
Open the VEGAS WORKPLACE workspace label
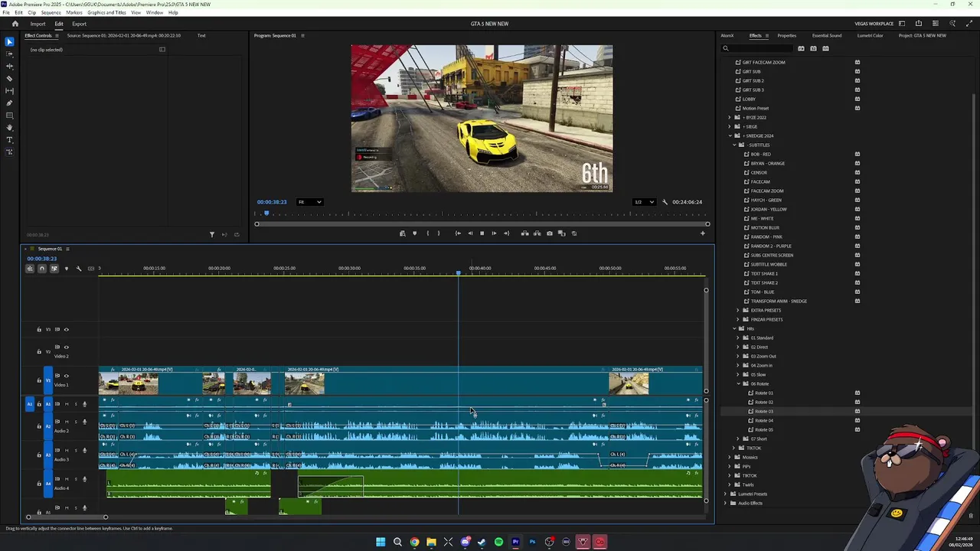click(874, 24)
